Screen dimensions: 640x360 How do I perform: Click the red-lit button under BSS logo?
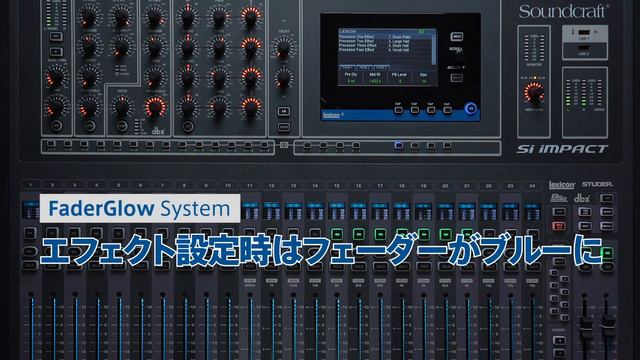pos(558,226)
